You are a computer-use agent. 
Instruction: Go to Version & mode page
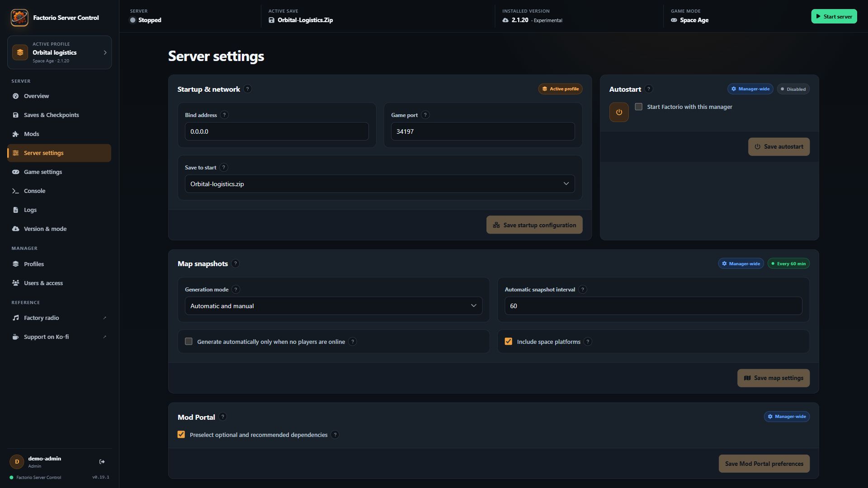coord(59,229)
